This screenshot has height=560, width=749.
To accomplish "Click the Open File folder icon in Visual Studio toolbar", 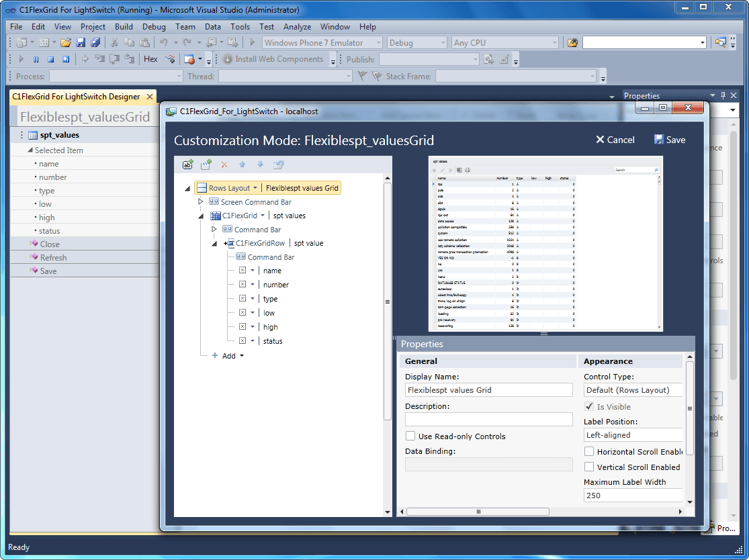I will click(66, 42).
